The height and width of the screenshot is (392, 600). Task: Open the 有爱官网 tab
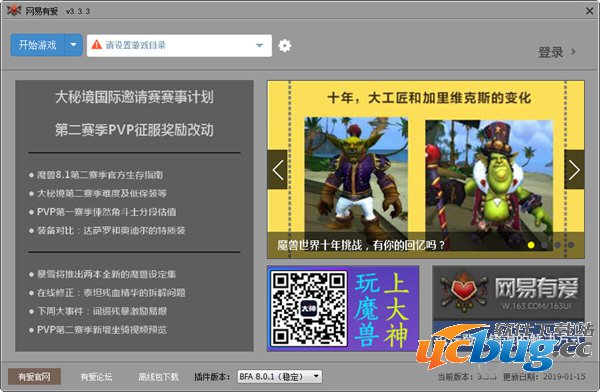coord(34,377)
